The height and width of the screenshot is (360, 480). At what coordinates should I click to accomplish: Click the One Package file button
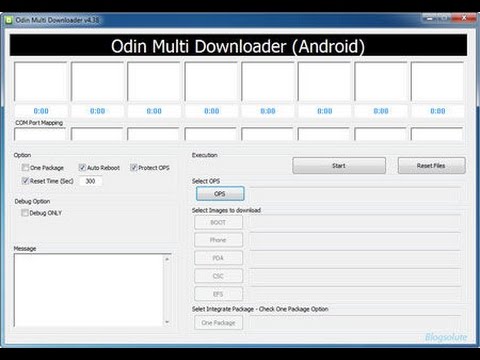point(218,323)
